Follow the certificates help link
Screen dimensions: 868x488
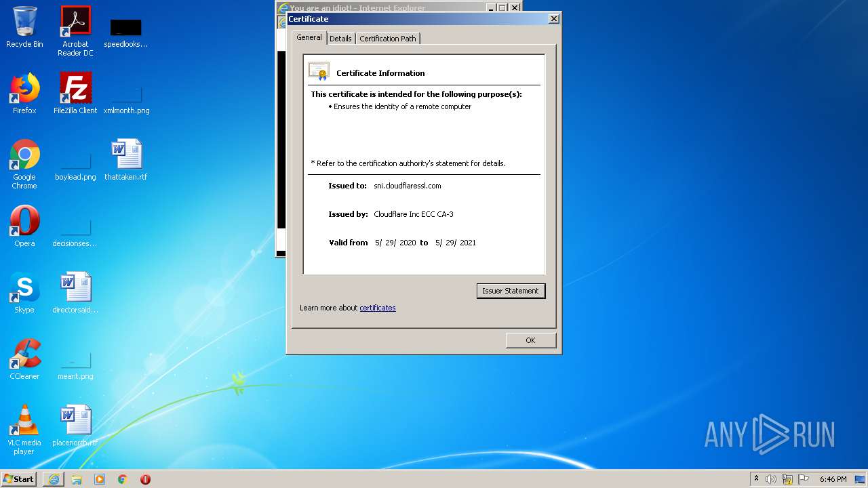(x=378, y=308)
